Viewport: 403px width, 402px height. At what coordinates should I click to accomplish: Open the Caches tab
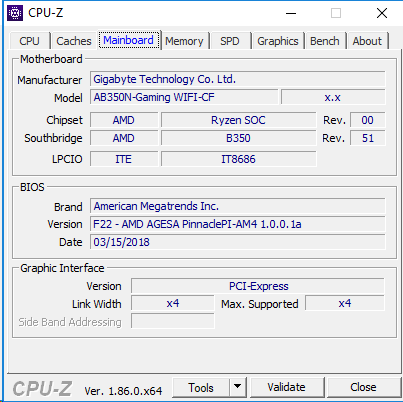74,41
